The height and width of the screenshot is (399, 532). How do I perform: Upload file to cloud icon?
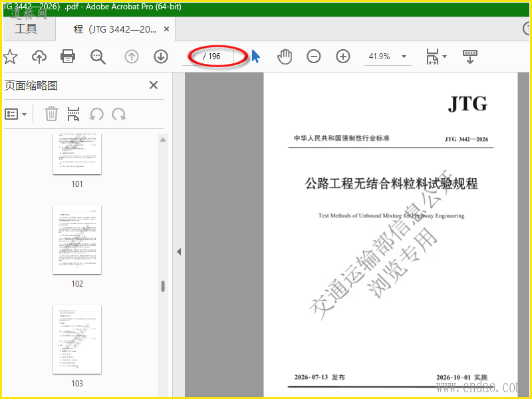(x=39, y=57)
